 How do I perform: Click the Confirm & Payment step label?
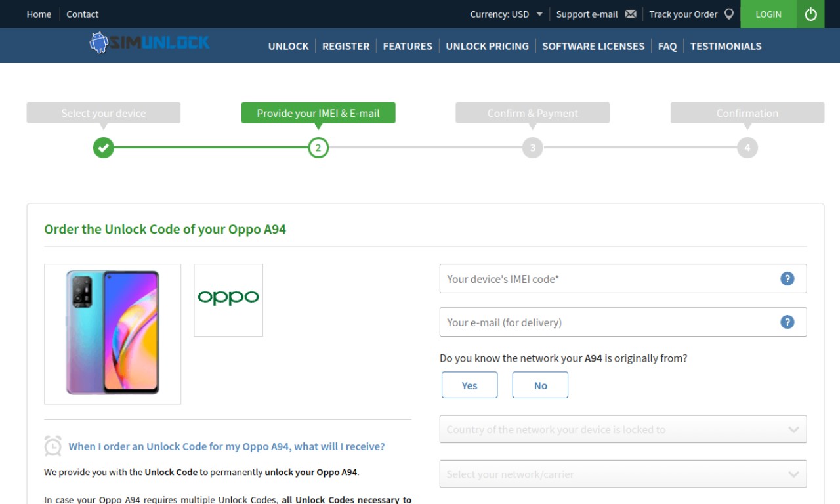(533, 113)
